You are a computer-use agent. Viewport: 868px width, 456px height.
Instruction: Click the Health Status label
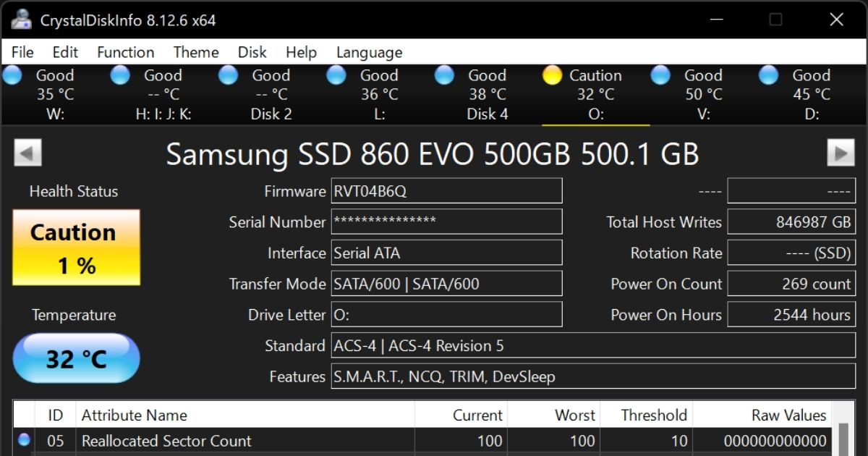74,191
